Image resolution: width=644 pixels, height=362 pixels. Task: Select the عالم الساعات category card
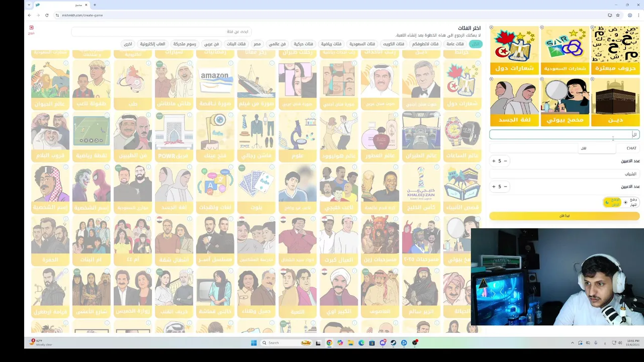[x=462, y=136]
